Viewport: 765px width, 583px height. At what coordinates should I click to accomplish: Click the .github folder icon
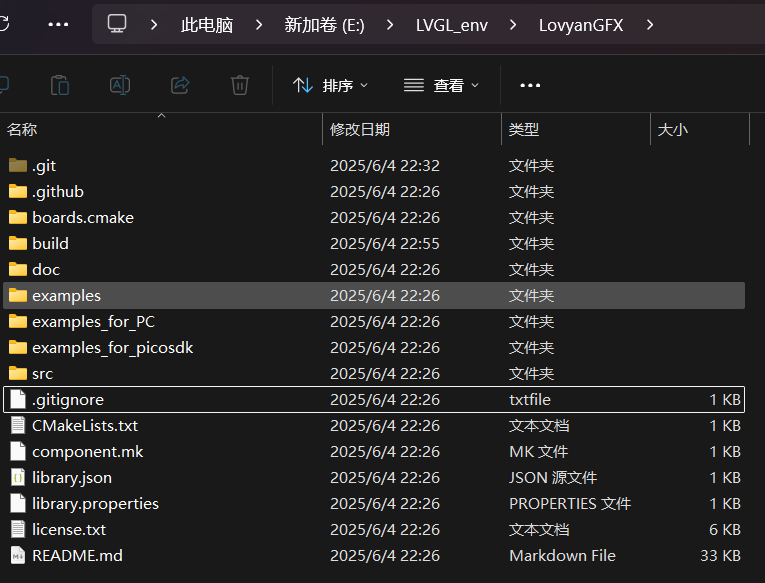click(18, 191)
